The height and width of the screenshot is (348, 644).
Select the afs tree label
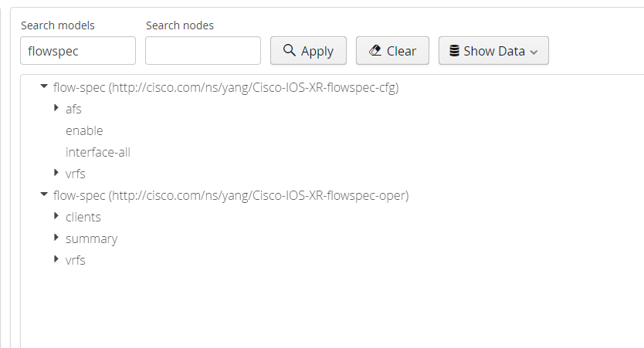(73, 109)
